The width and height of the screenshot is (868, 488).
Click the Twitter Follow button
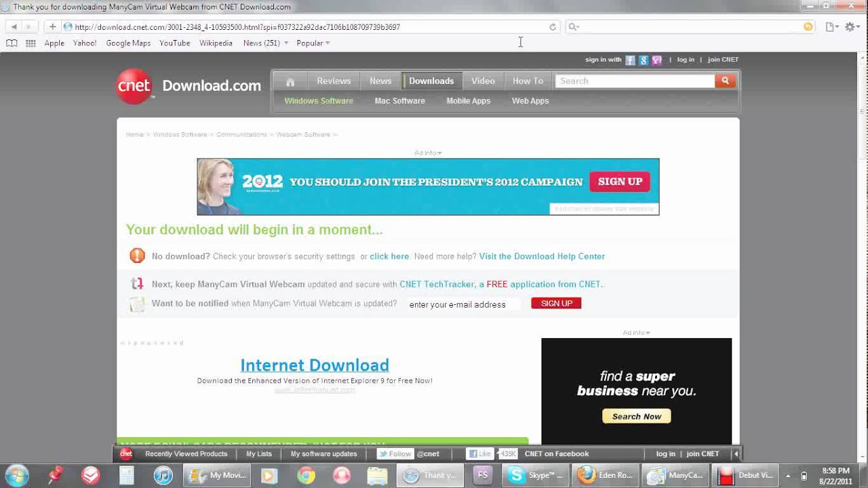(395, 454)
